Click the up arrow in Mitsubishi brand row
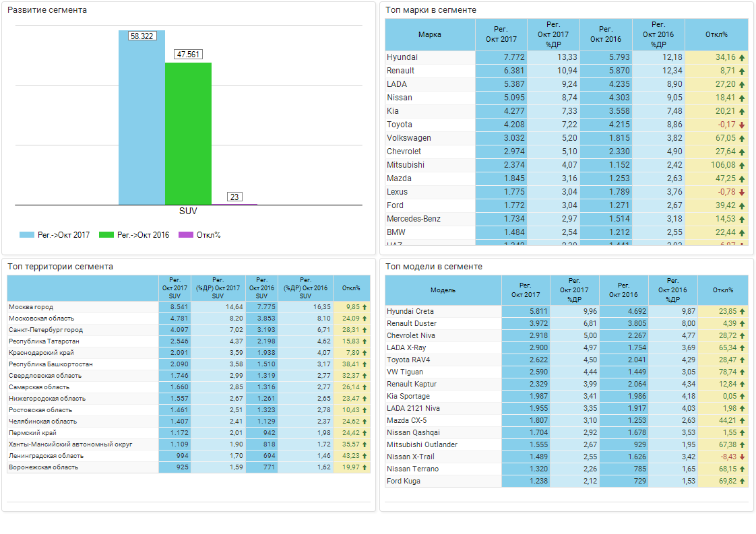This screenshot has height=534, width=756. click(x=742, y=166)
